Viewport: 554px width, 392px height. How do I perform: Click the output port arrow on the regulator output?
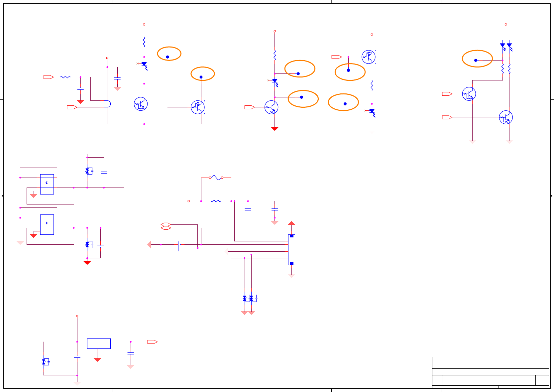[152, 342]
